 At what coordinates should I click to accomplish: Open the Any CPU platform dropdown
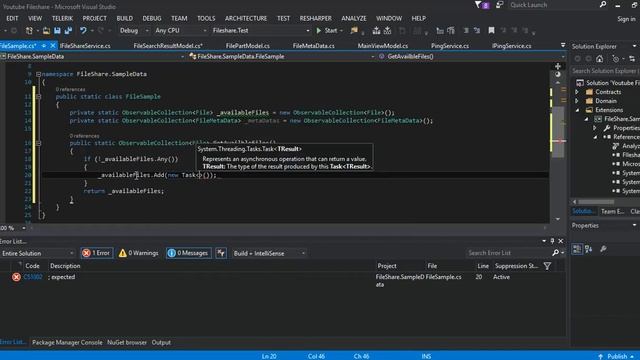click(x=180, y=31)
